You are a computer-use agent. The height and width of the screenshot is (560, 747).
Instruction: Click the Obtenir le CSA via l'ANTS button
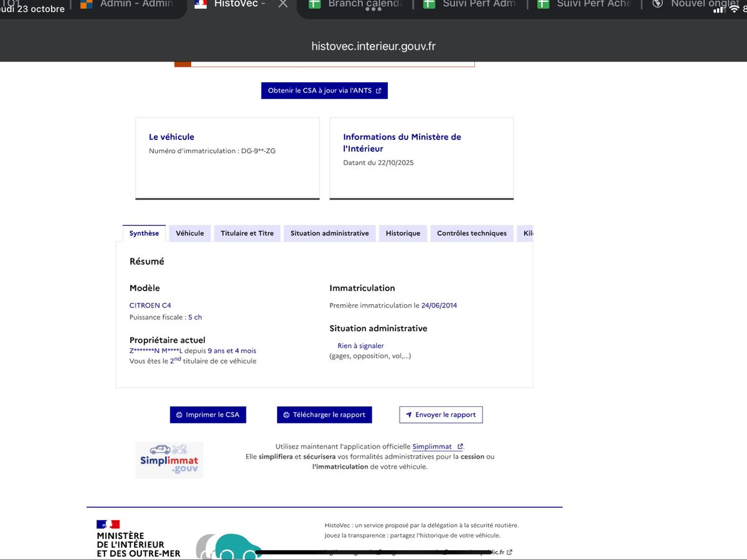pos(324,90)
